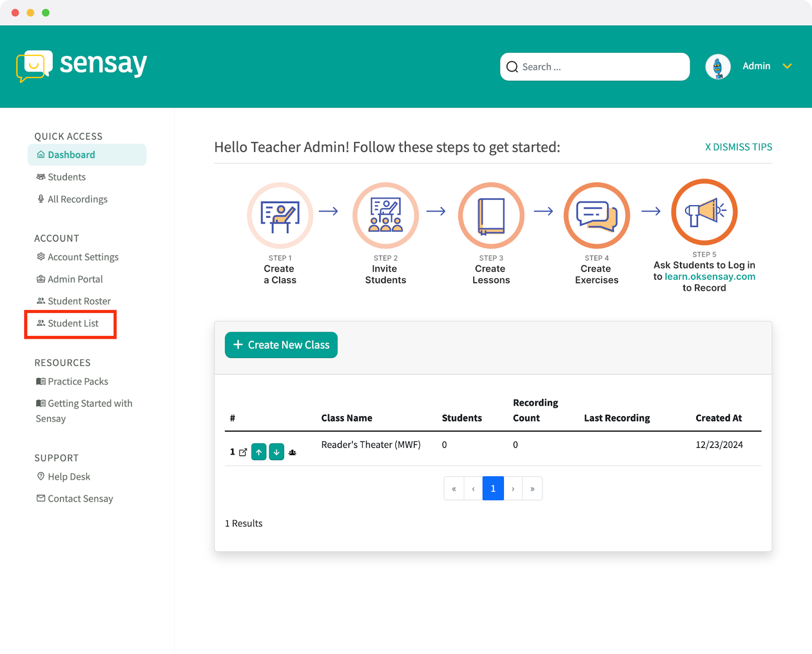Open the Help Desk link
812x654 pixels.
[x=63, y=476]
